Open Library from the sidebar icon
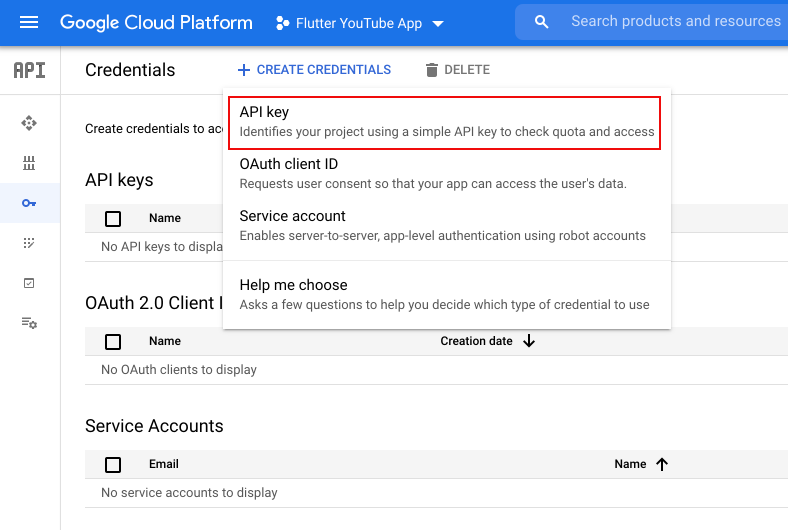 click(x=29, y=163)
